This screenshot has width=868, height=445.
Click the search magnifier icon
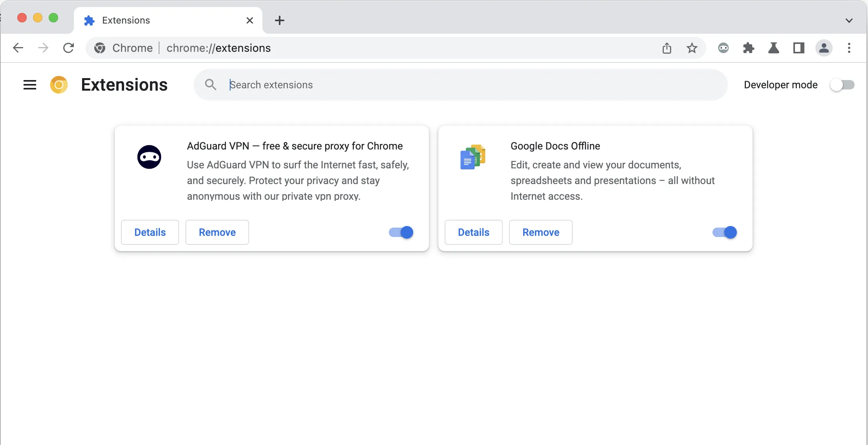pyautogui.click(x=211, y=84)
